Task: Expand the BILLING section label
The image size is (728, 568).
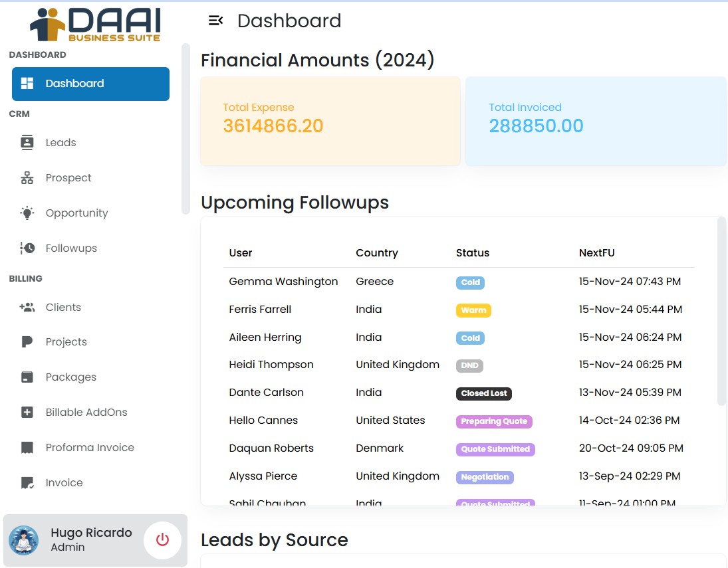Action: 25,278
